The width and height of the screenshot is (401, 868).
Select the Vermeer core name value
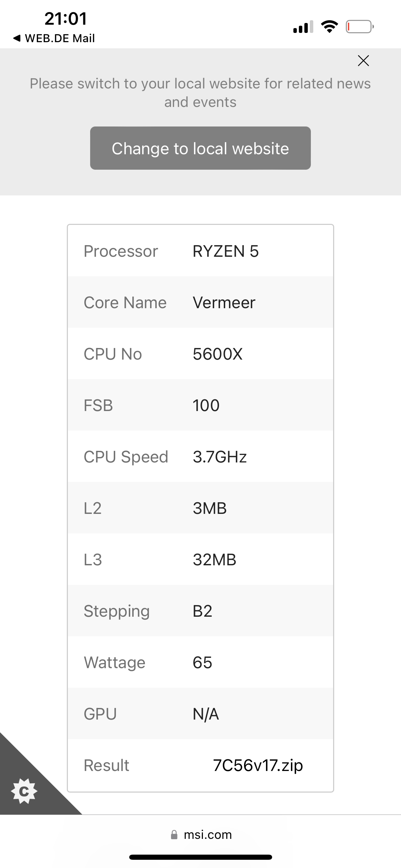pos(224,303)
